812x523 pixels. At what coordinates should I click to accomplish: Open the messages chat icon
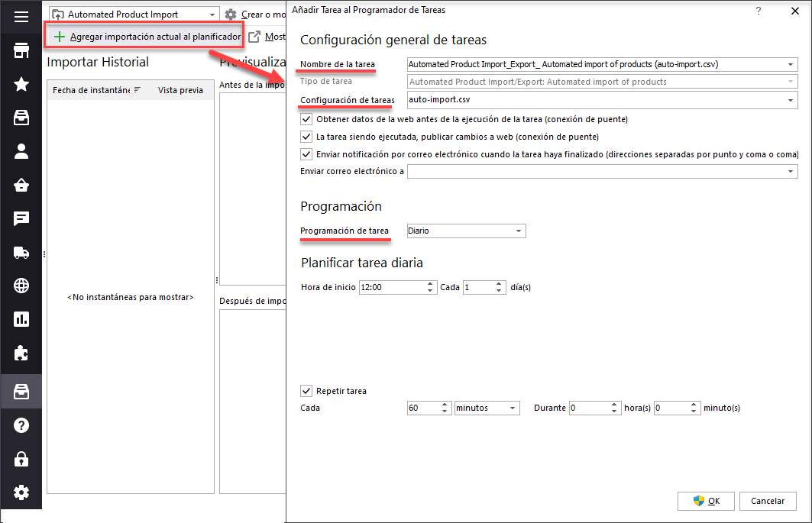pos(21,218)
